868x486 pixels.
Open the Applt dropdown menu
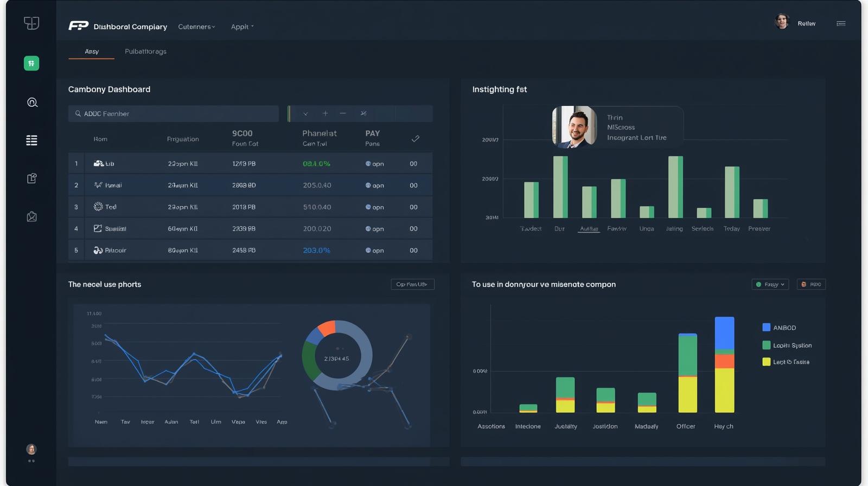point(242,27)
